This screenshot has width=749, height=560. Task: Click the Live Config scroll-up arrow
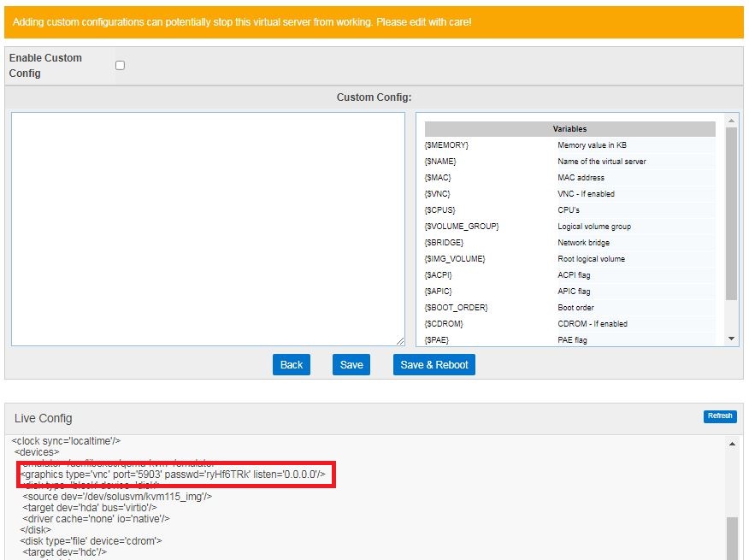[x=731, y=444]
